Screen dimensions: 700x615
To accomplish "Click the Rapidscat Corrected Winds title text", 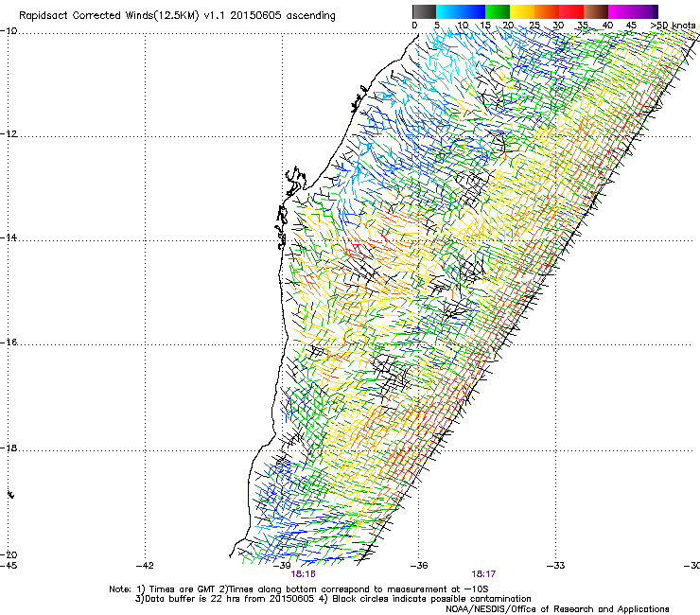I will point(177,16).
